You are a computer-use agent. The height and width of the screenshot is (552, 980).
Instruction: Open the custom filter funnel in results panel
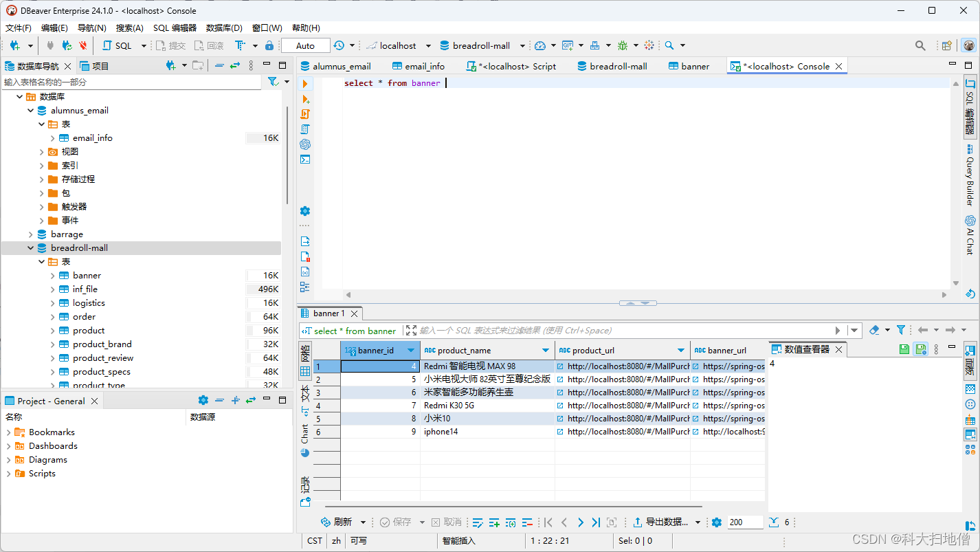[x=901, y=330]
